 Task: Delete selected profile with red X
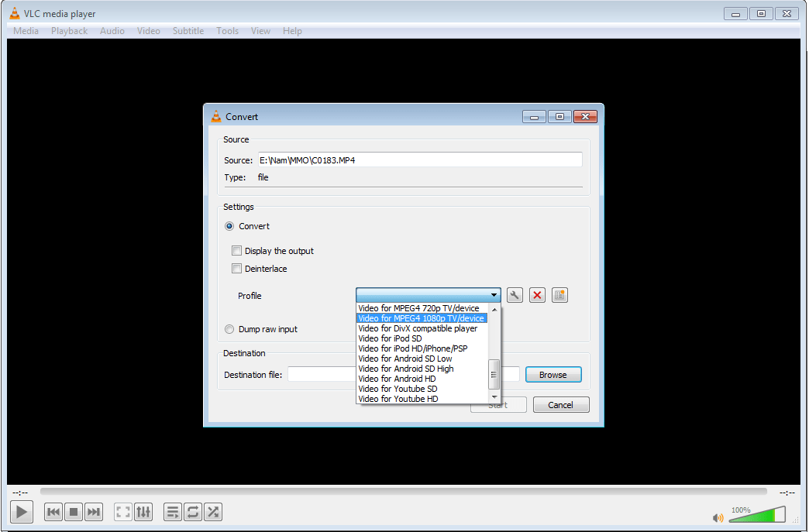pos(537,295)
